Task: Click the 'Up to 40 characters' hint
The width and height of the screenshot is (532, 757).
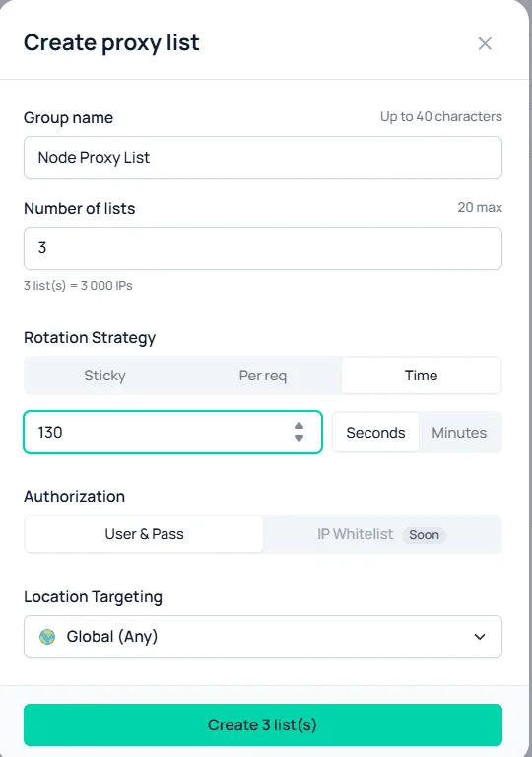Action: pos(440,117)
